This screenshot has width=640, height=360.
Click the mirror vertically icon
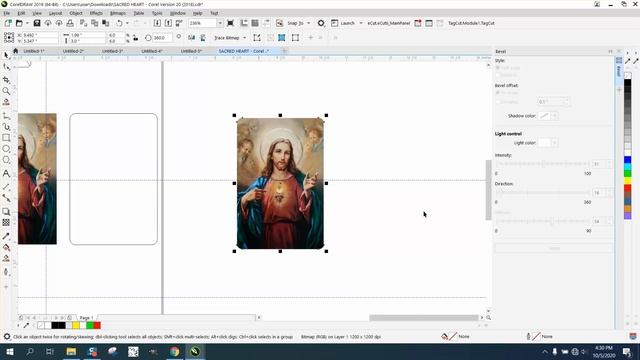point(203,38)
